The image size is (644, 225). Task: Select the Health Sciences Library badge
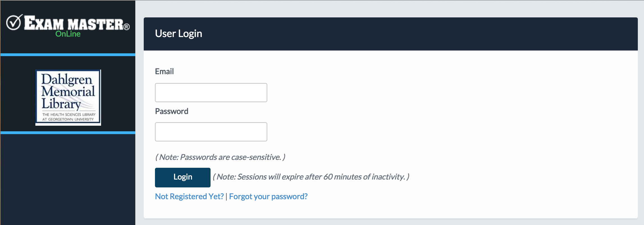tap(68, 116)
